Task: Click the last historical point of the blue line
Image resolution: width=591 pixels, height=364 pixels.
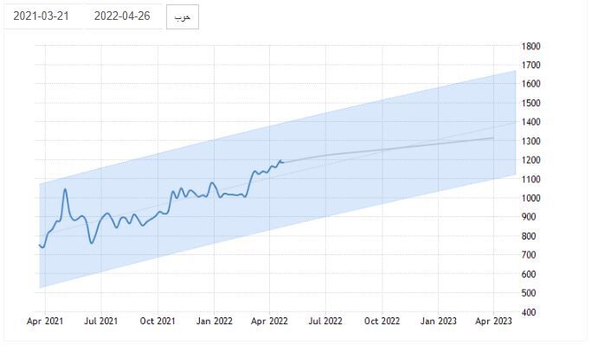Action: [x=282, y=161]
